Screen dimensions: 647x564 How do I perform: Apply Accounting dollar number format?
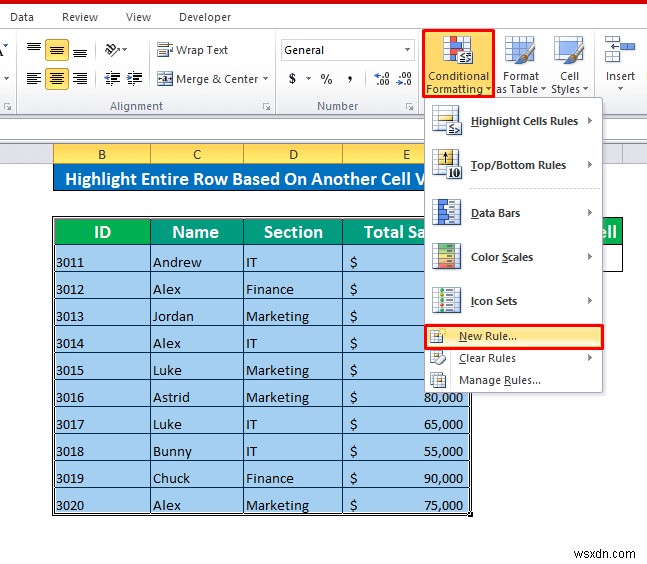[x=292, y=78]
